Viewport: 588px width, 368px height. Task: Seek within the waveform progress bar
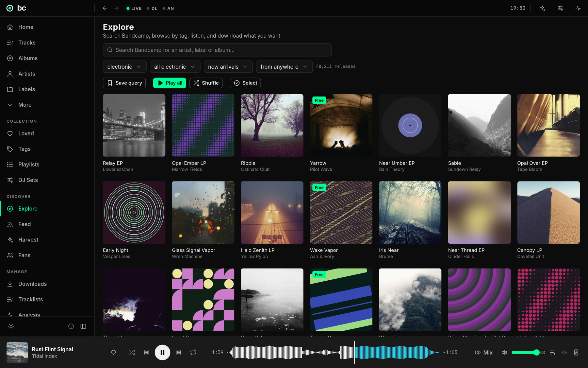pyautogui.click(x=333, y=352)
